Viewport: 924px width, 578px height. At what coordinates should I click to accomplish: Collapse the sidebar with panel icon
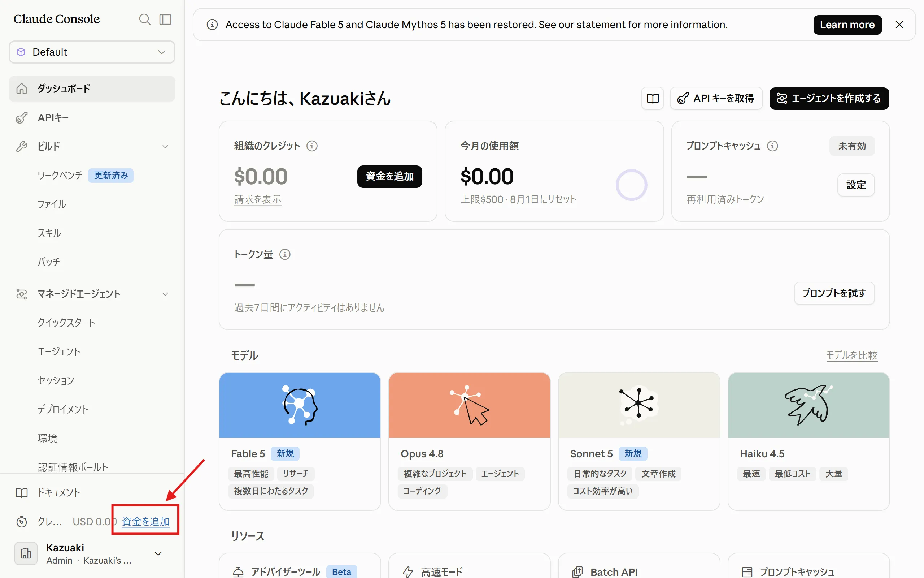click(165, 20)
